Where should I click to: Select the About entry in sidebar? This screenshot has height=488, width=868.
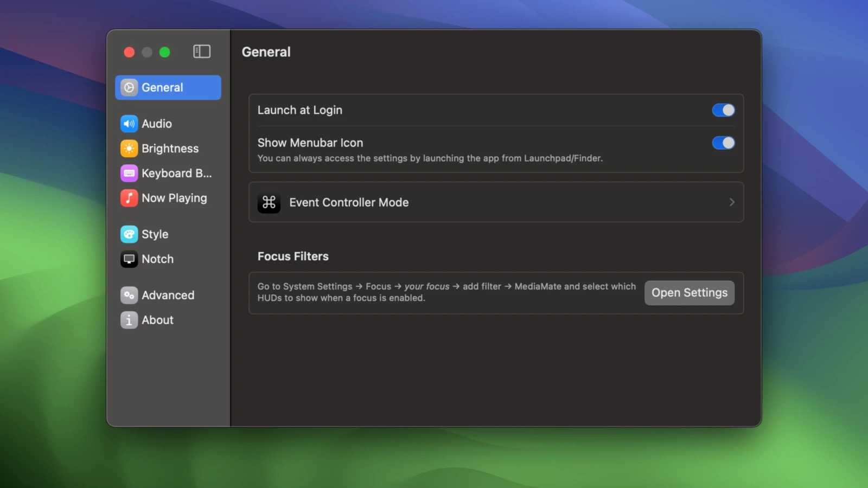pyautogui.click(x=157, y=320)
